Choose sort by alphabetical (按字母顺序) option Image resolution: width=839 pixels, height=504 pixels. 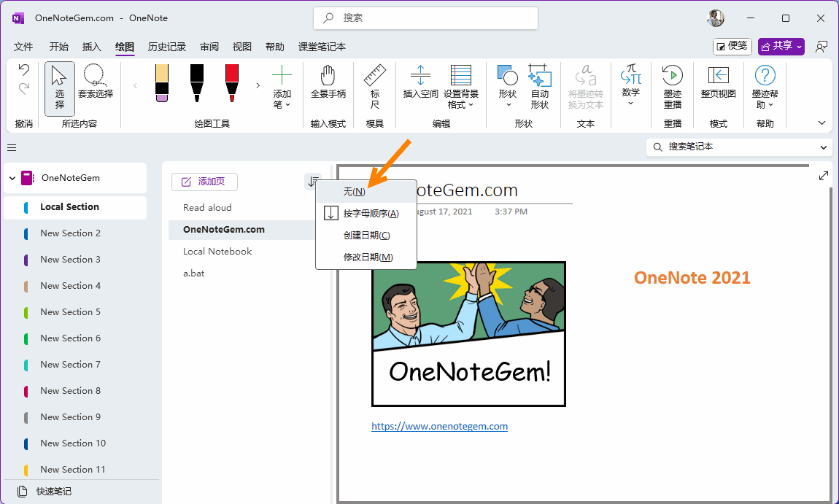click(371, 214)
